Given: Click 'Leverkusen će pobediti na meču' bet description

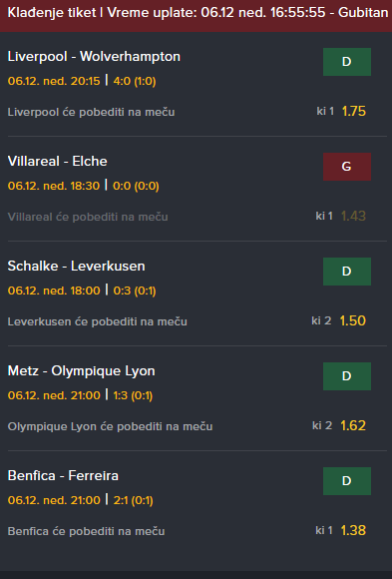Looking at the screenshot, I should [x=98, y=321].
